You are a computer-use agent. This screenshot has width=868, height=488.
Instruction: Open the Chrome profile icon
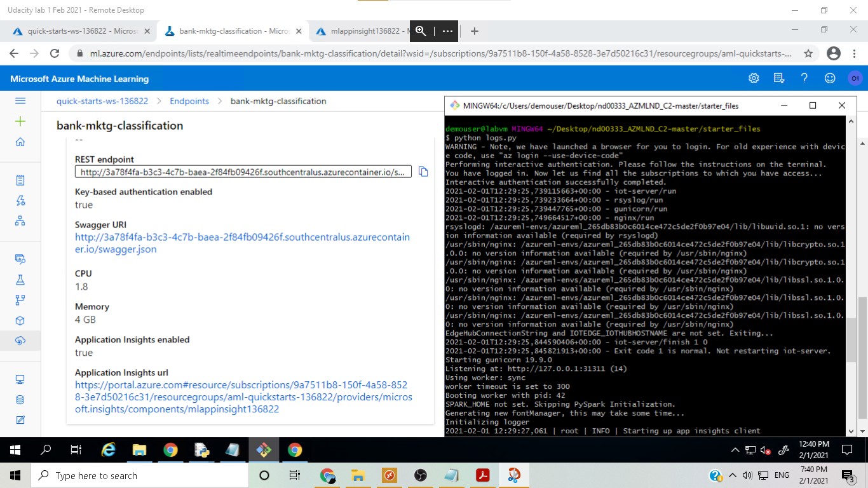[834, 54]
